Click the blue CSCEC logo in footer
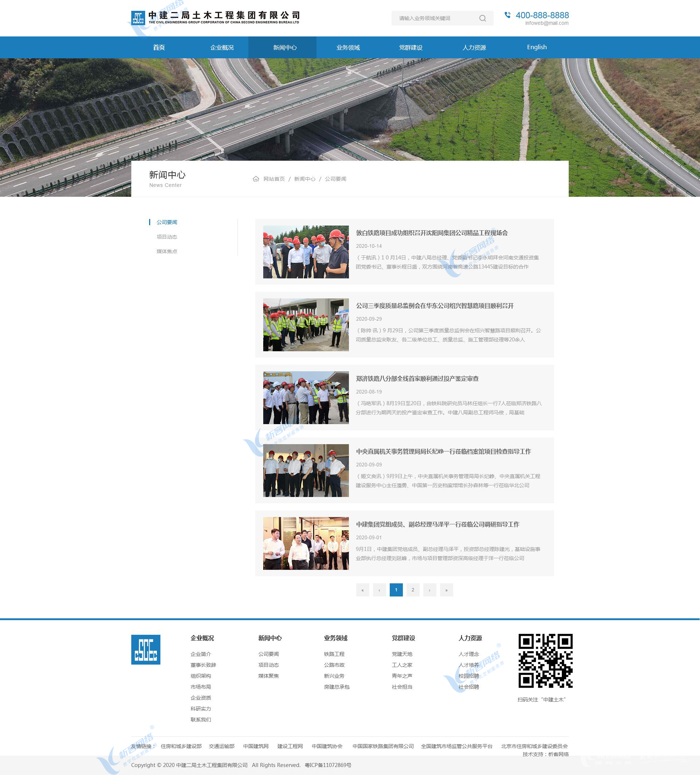This screenshot has width=700, height=775. coord(146,649)
